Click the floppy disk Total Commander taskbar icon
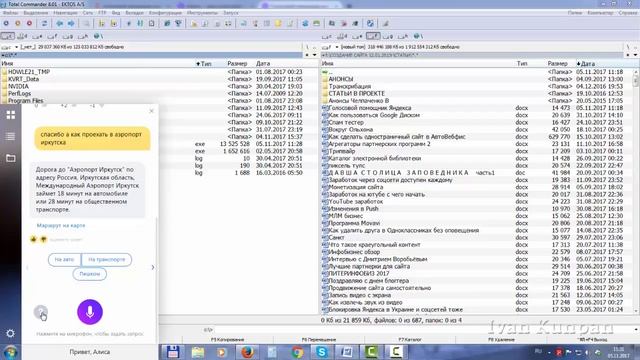The height and width of the screenshot is (360, 640). coord(173,352)
